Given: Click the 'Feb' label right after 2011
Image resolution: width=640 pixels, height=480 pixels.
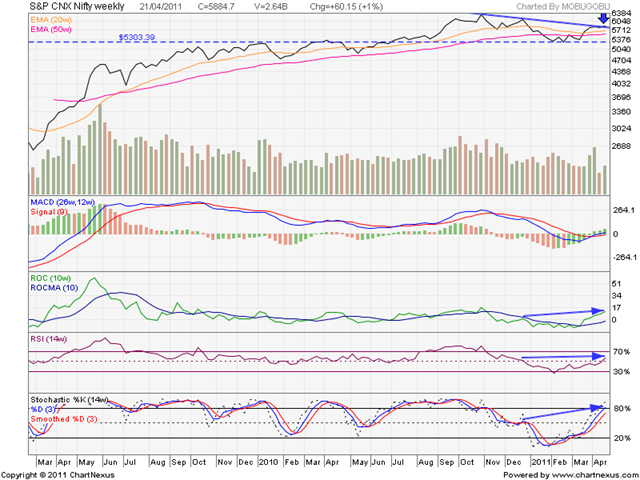Looking at the screenshot, I should click(560, 462).
